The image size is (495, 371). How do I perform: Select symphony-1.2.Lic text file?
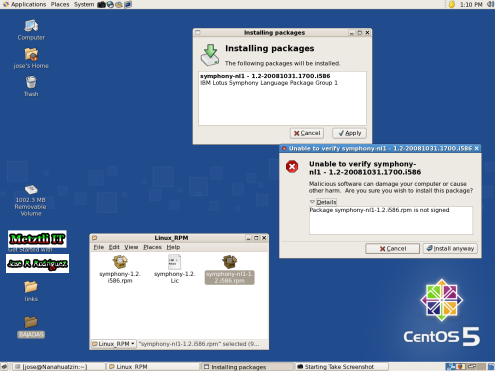pos(174,269)
